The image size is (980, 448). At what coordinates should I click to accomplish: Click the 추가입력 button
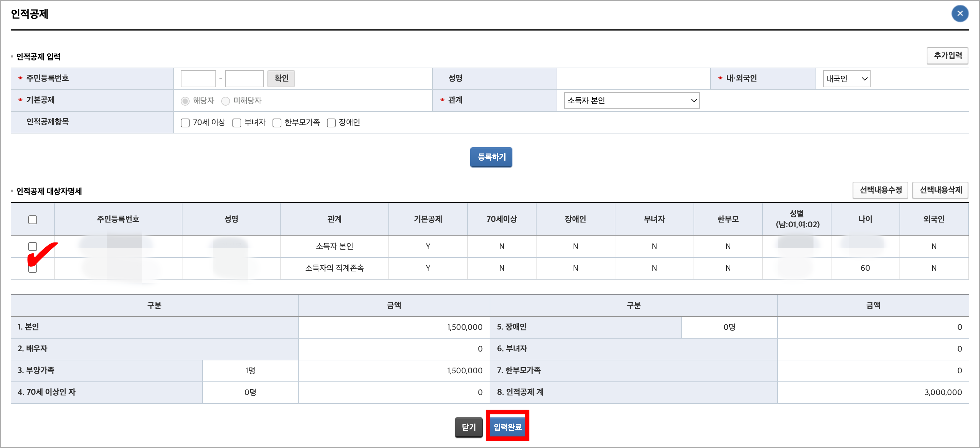pyautogui.click(x=947, y=55)
